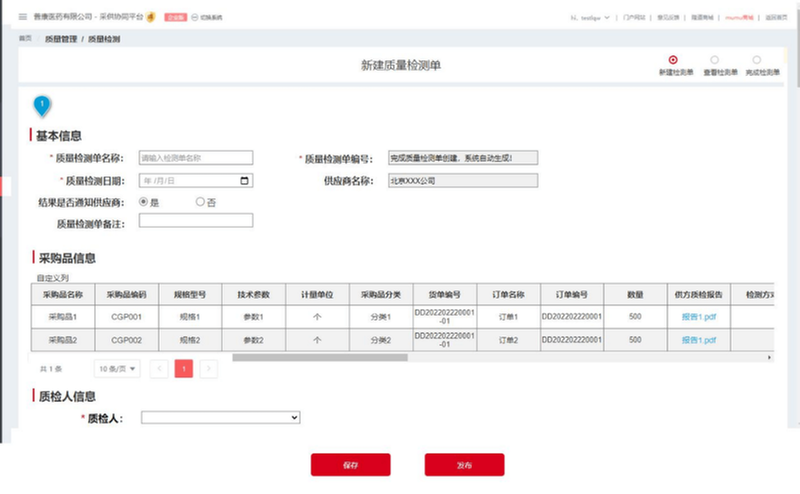Click the shield badge beside platform title
800x494 pixels.
coord(151,17)
